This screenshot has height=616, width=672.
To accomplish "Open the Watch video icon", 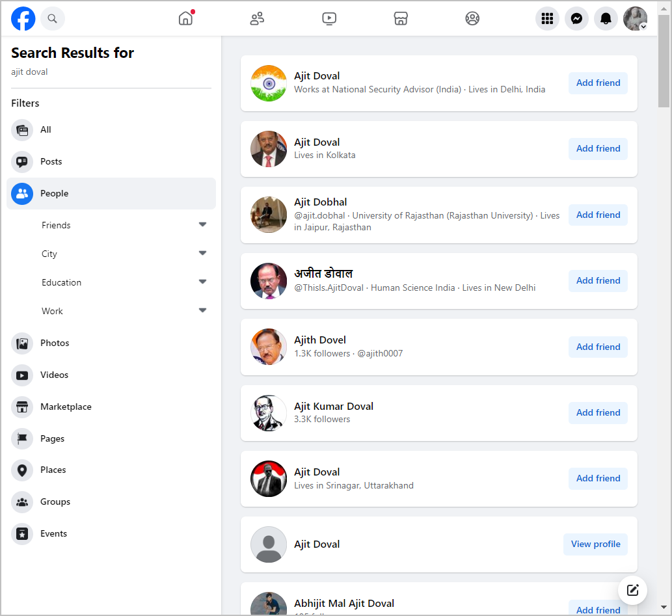I will point(329,18).
